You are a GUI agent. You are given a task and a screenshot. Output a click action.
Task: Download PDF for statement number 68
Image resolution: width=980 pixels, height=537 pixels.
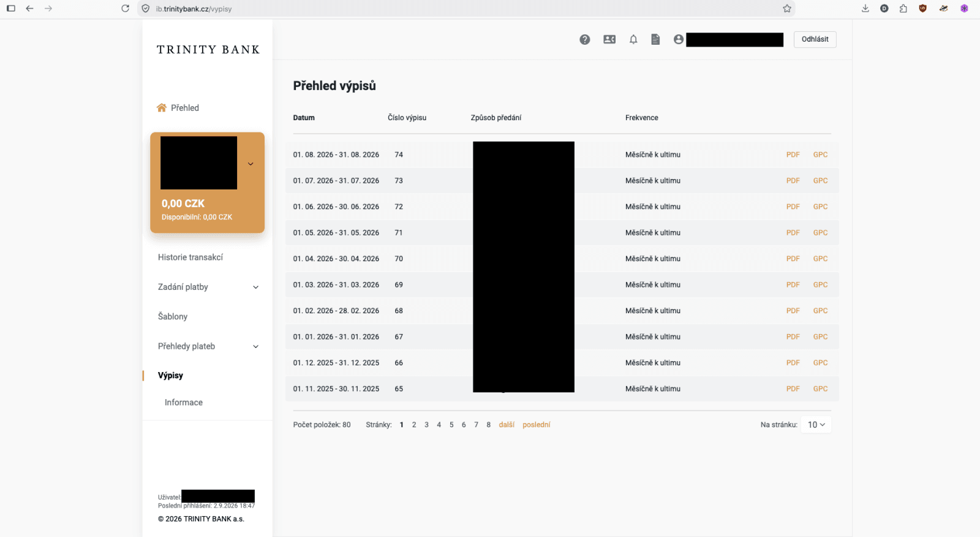(793, 311)
